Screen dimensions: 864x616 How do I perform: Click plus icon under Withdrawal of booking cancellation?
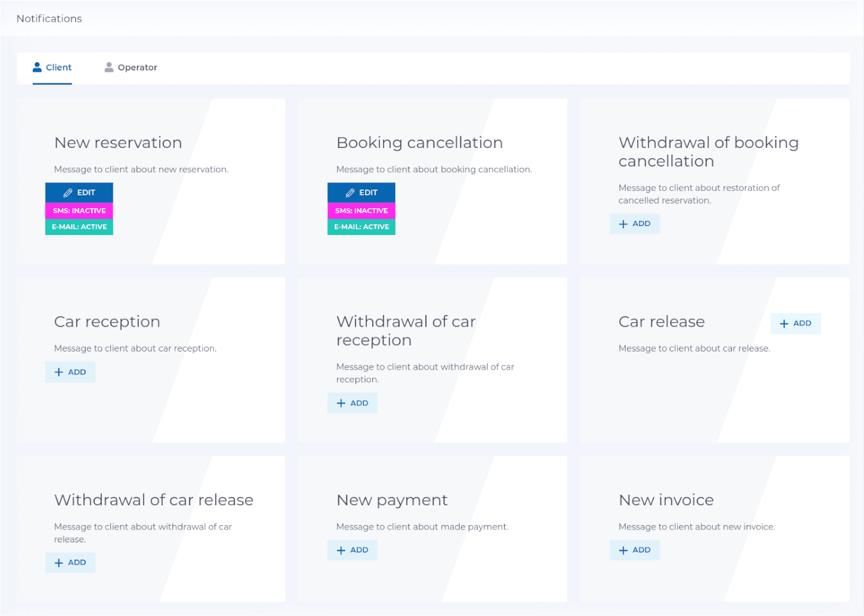pyautogui.click(x=623, y=224)
